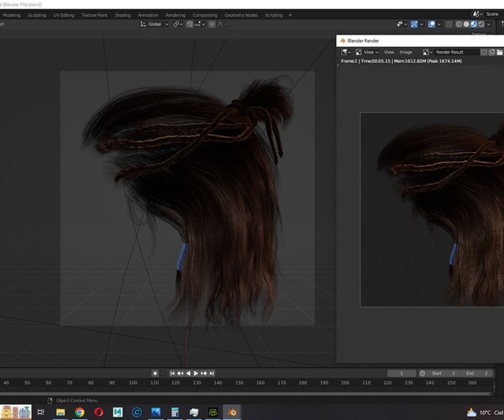Open Opera browser from taskbar
This screenshot has height=420, width=504.
tap(98, 412)
